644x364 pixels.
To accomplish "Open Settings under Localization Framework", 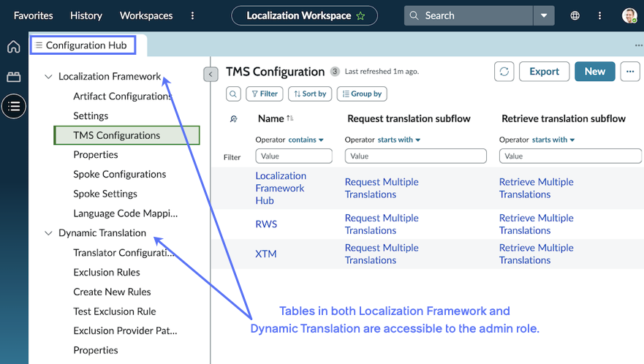I will pos(91,116).
